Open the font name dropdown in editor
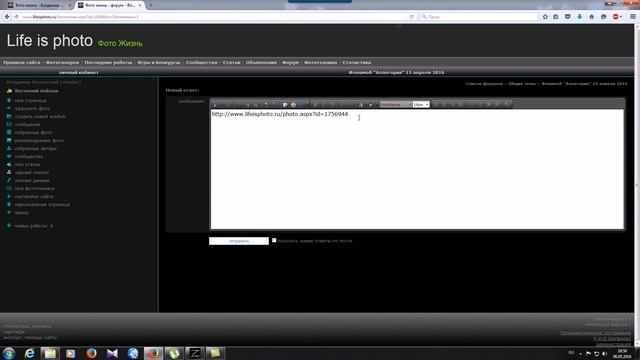The width and height of the screenshot is (640, 360). pyautogui.click(x=396, y=104)
